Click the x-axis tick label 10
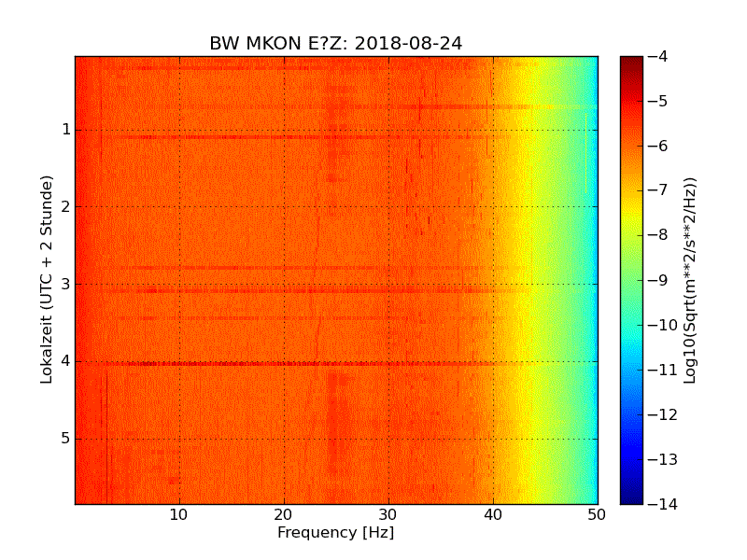 tap(178, 515)
